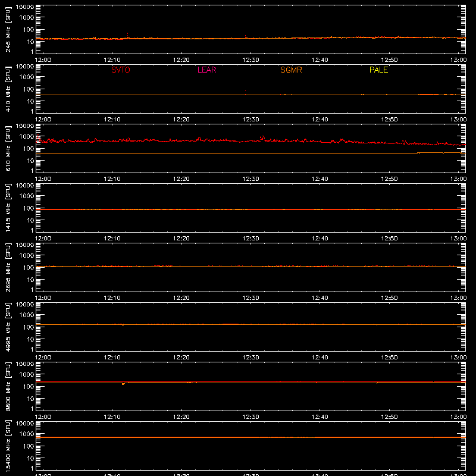Select the 1415 MHz [SFU] axis title
Screen dimensions: 476x476
(8, 208)
